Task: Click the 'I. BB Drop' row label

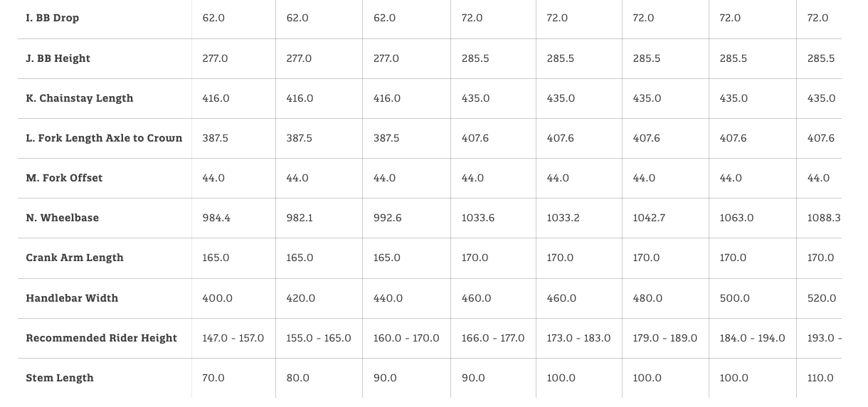Action: point(53,18)
